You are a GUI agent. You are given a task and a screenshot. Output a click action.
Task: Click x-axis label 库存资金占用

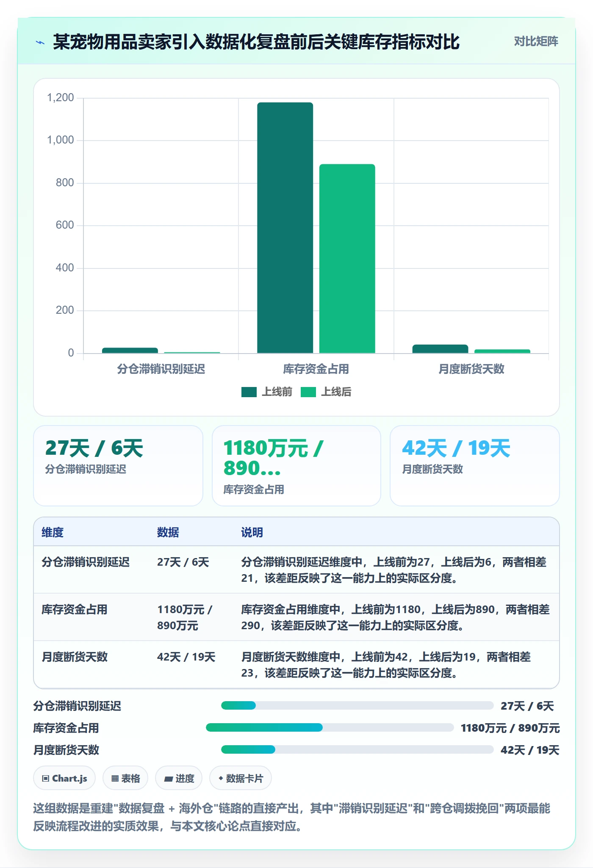[316, 369]
